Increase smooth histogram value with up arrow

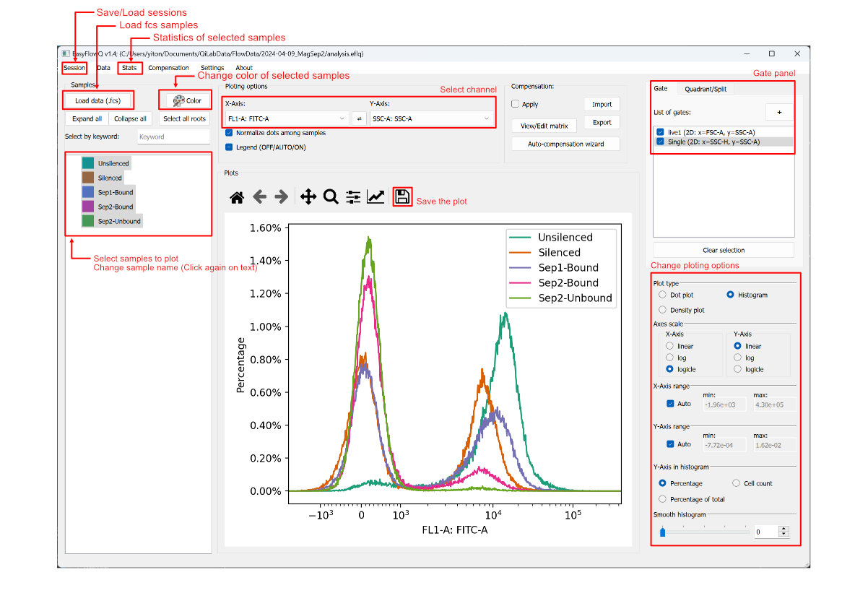pos(784,529)
